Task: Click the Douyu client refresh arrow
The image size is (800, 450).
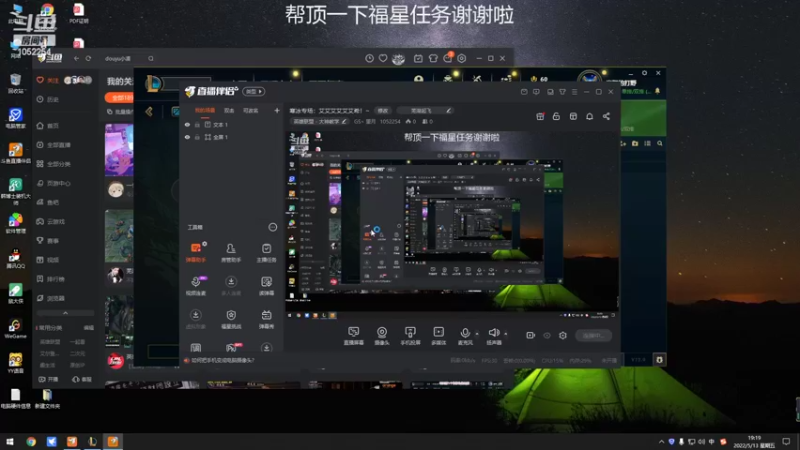Action: (x=88, y=59)
